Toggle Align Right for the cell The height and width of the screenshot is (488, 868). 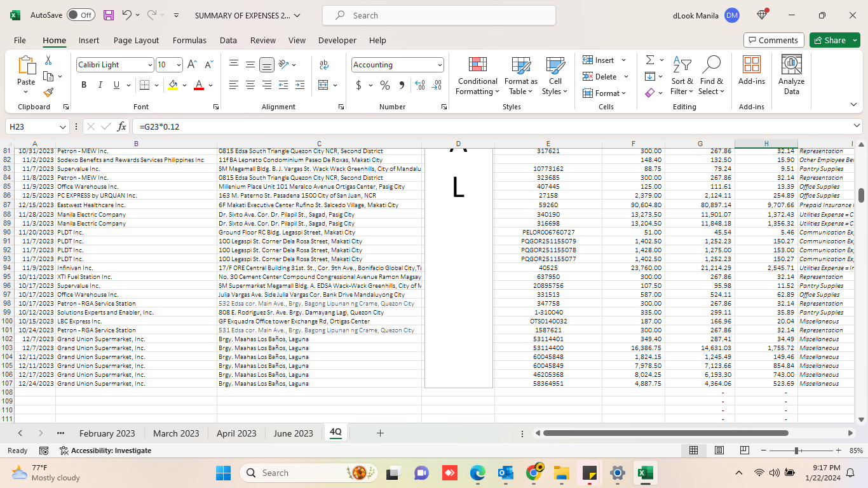click(x=267, y=85)
